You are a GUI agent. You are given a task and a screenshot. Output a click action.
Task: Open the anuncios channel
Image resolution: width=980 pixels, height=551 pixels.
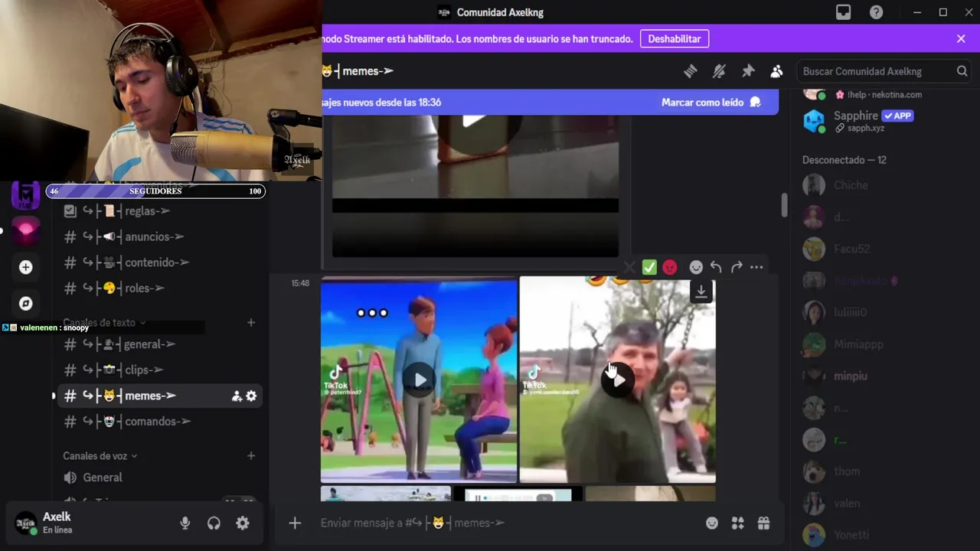tap(161, 236)
